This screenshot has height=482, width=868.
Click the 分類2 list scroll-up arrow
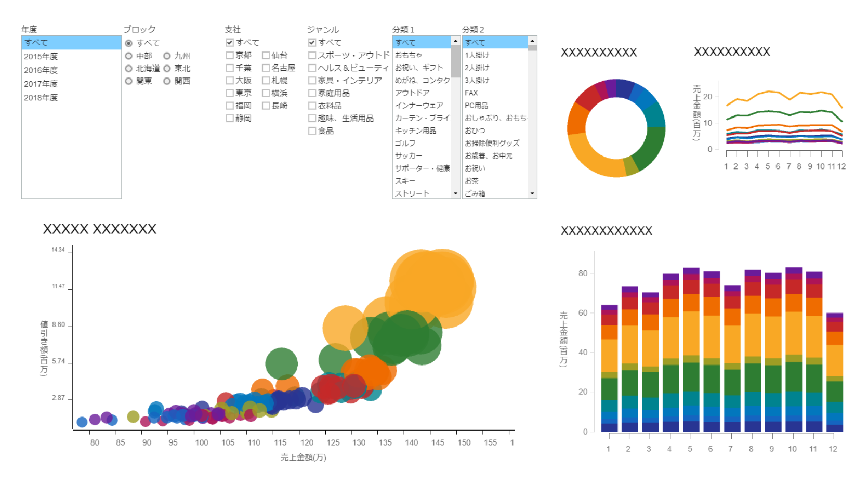(532, 41)
